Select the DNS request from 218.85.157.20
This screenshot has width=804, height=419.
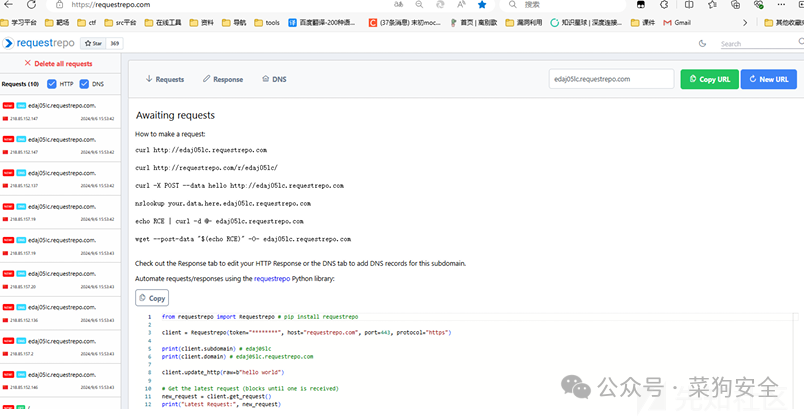click(60, 280)
